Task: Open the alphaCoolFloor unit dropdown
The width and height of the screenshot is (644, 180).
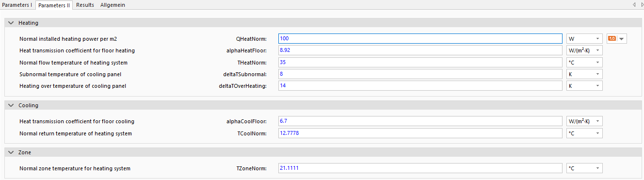Action: coord(584,121)
